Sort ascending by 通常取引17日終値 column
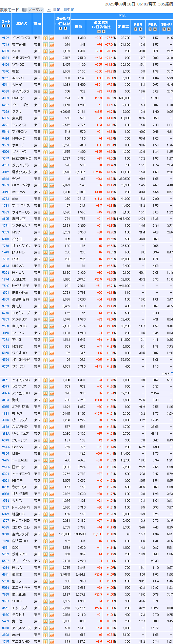The height and width of the screenshot is (644, 176). point(61,28)
